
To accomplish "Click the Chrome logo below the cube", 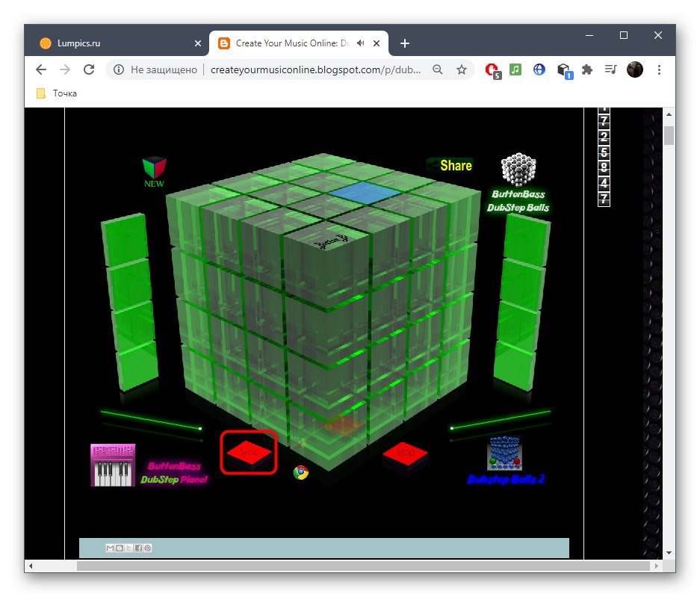I will (x=300, y=472).
